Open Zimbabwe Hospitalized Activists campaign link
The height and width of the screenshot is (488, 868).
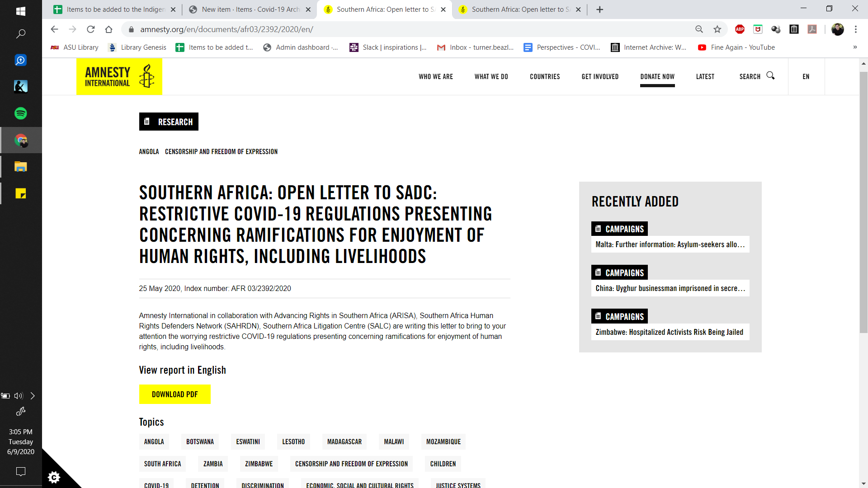pyautogui.click(x=669, y=332)
